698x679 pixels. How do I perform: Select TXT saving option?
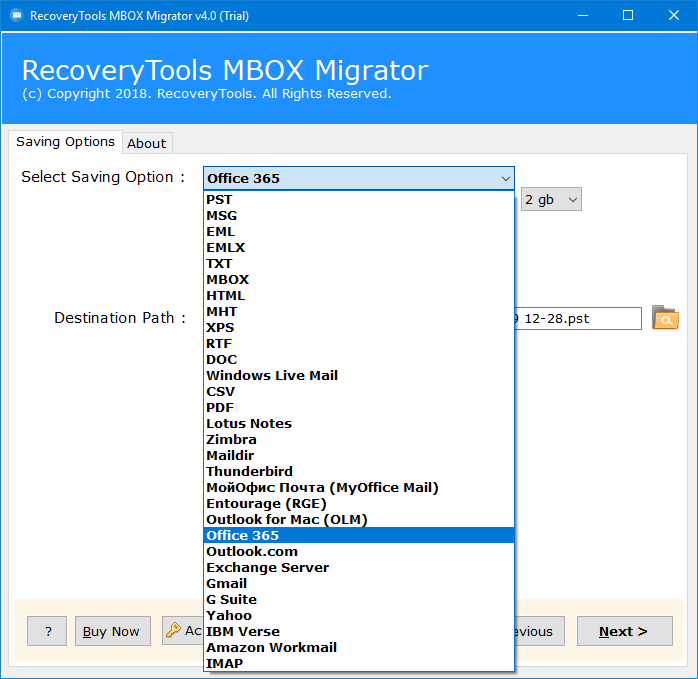tap(359, 264)
